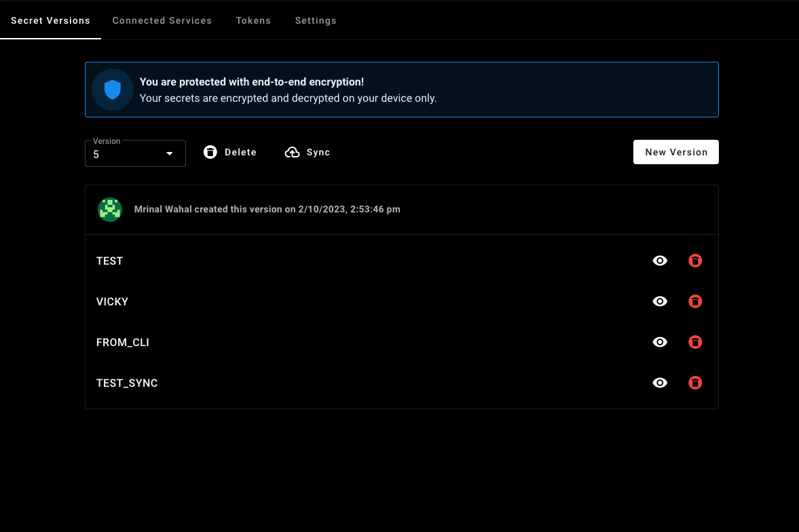
Task: Show the VICKY secret value
Action: [x=659, y=301]
